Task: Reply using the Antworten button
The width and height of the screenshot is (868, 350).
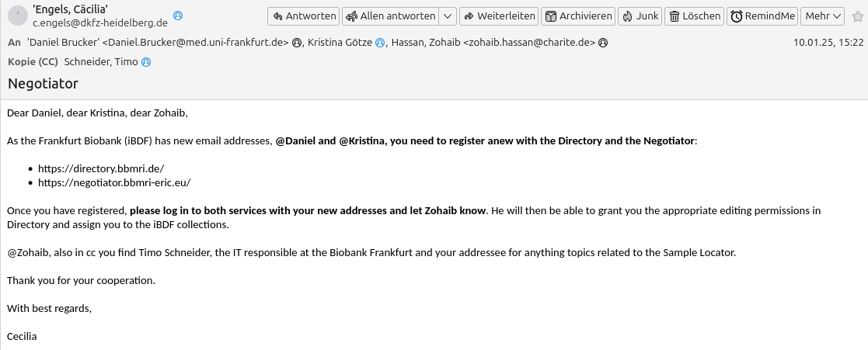Action: pyautogui.click(x=303, y=16)
